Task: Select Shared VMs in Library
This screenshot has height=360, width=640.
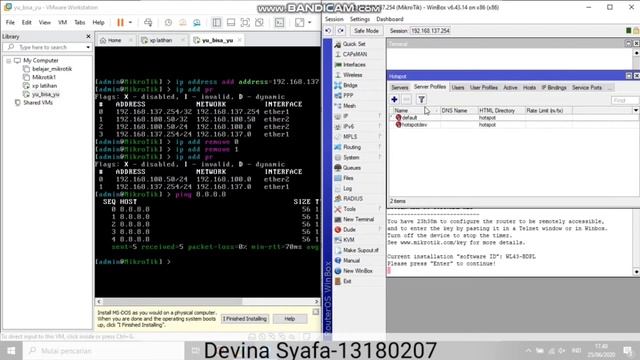Action: coord(38,102)
